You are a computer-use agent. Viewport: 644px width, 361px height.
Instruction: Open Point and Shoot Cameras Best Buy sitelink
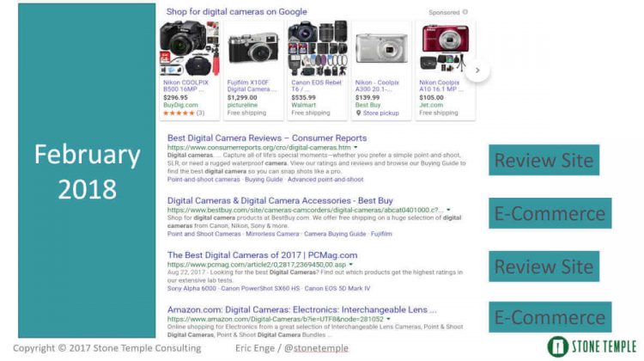pyautogui.click(x=204, y=234)
